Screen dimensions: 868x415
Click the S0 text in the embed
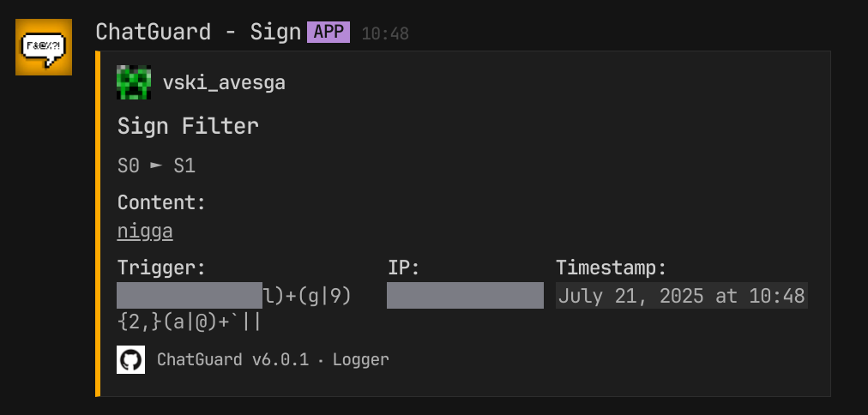click(129, 166)
